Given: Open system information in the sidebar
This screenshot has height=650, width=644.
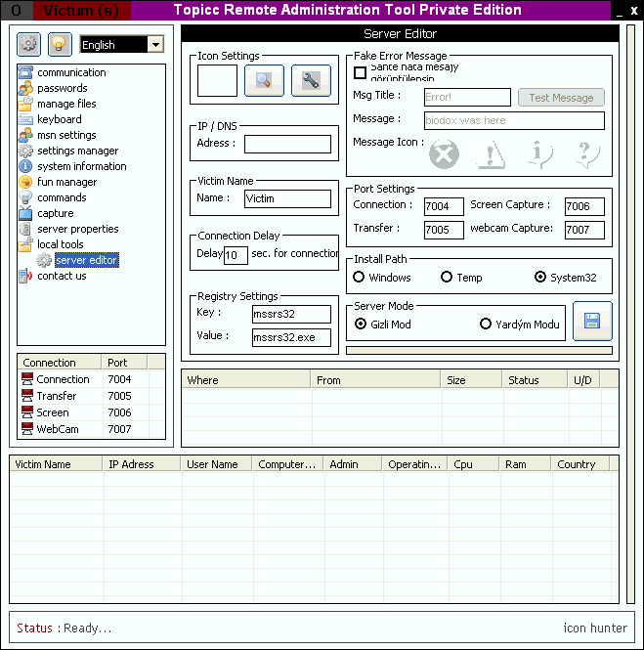Looking at the screenshot, I should 81,166.
